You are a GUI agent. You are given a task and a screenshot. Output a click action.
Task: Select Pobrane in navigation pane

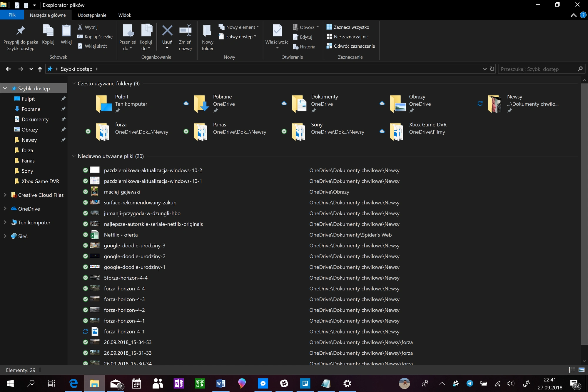(31, 109)
